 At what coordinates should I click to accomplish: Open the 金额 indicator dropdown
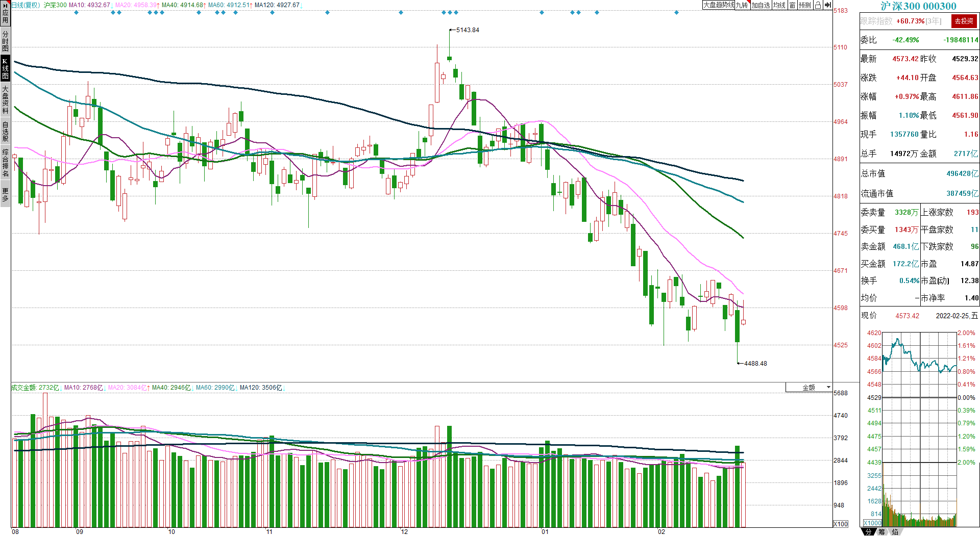pyautogui.click(x=809, y=388)
